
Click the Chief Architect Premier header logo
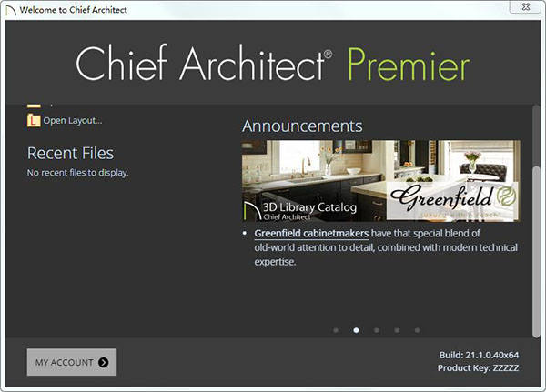(273, 65)
